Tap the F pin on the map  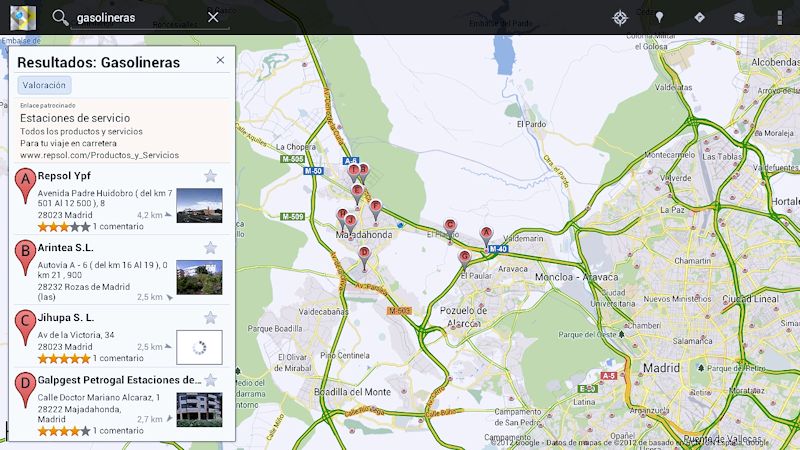pyautogui.click(x=376, y=210)
